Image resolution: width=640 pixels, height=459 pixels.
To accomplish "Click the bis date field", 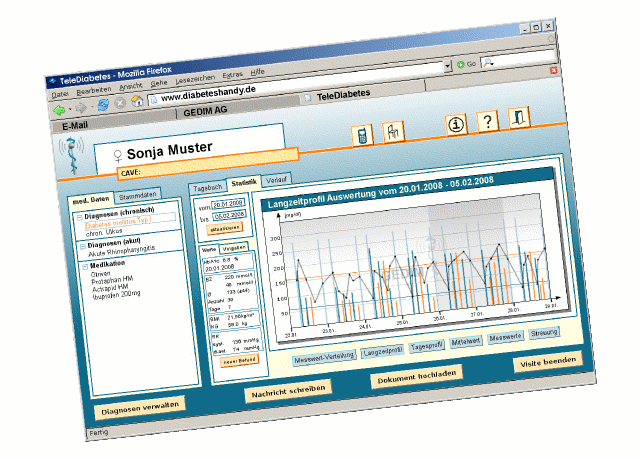I will pyautogui.click(x=229, y=215).
